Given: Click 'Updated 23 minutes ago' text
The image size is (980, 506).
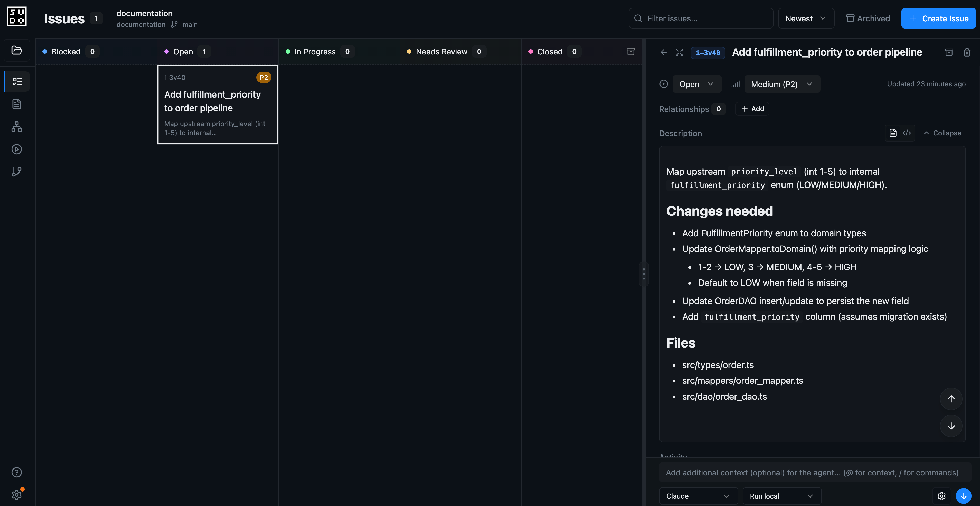Looking at the screenshot, I should (926, 84).
